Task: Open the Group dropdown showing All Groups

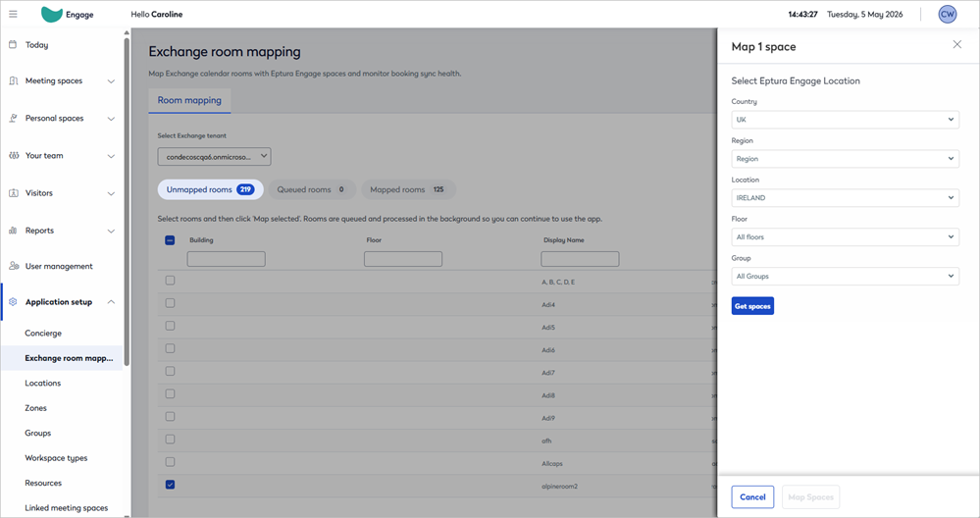Action: pos(845,276)
